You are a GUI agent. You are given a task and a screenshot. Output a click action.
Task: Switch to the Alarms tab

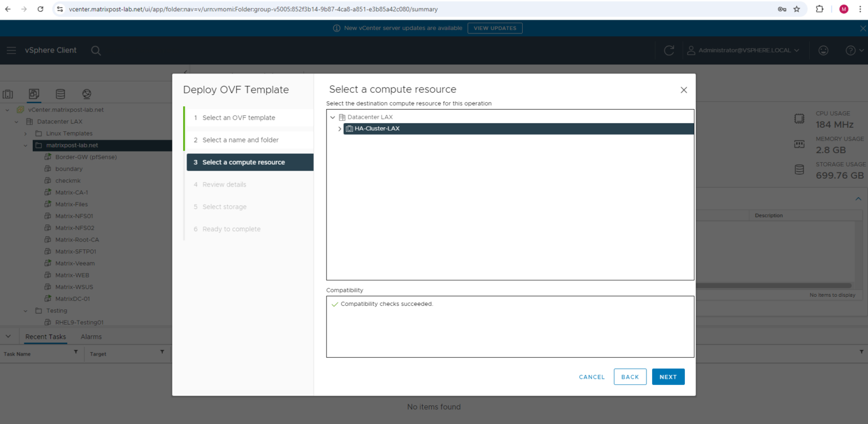click(90, 336)
